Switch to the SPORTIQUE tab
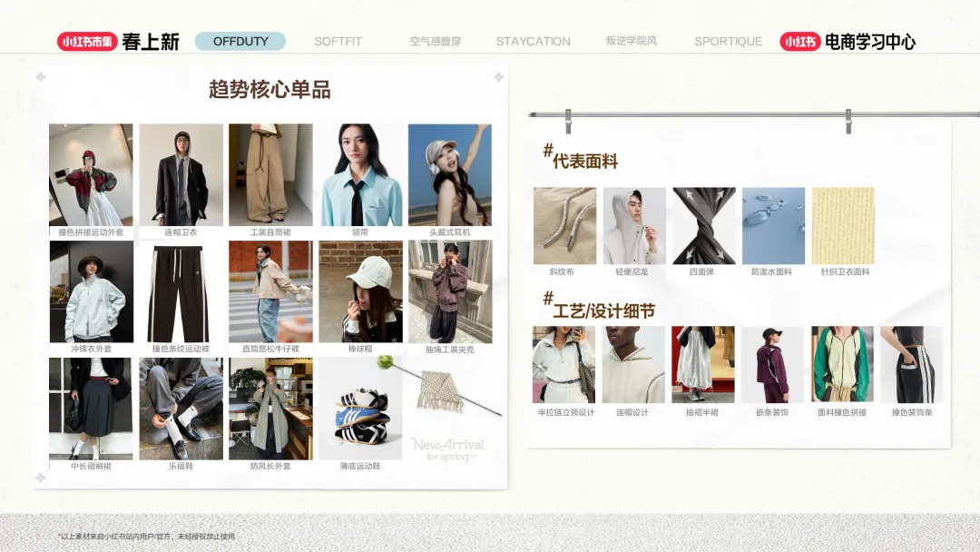Image resolution: width=980 pixels, height=552 pixels. (728, 41)
